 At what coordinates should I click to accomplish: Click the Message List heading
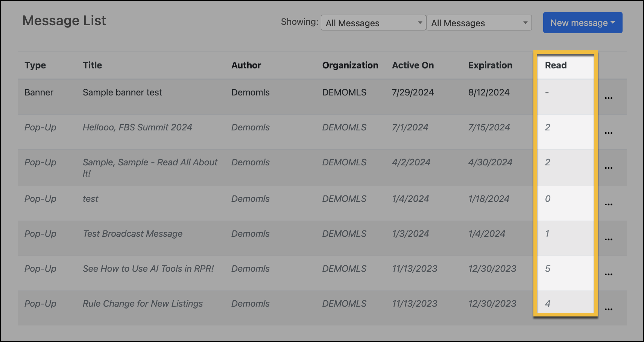[64, 21]
